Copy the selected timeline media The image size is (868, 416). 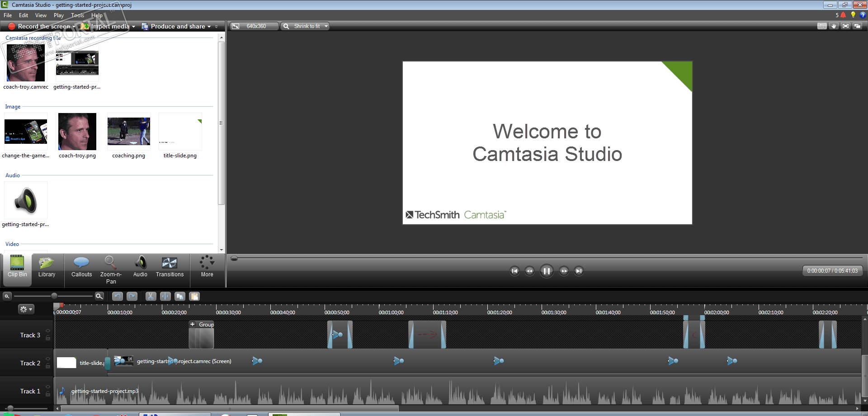tap(180, 296)
